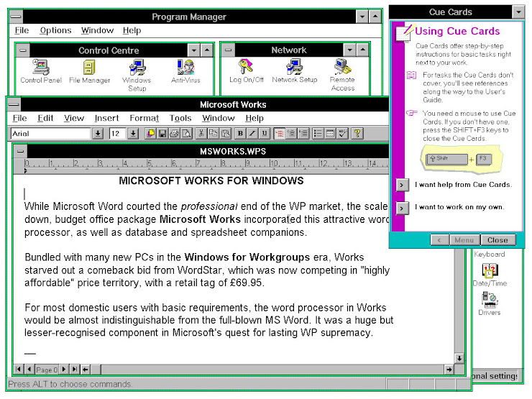Open help via yellow question mark icon
The image size is (532, 399).
[357, 133]
